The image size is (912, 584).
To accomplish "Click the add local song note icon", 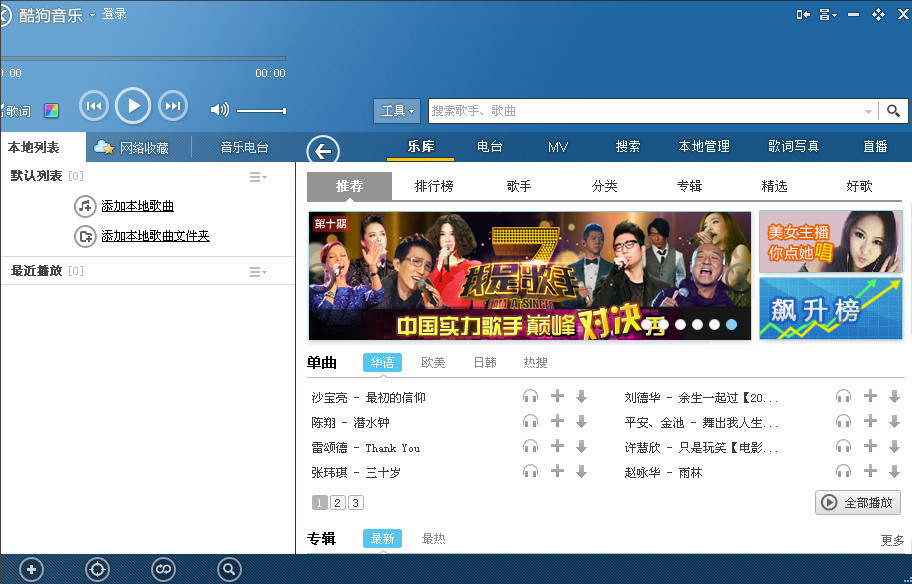I will point(85,206).
